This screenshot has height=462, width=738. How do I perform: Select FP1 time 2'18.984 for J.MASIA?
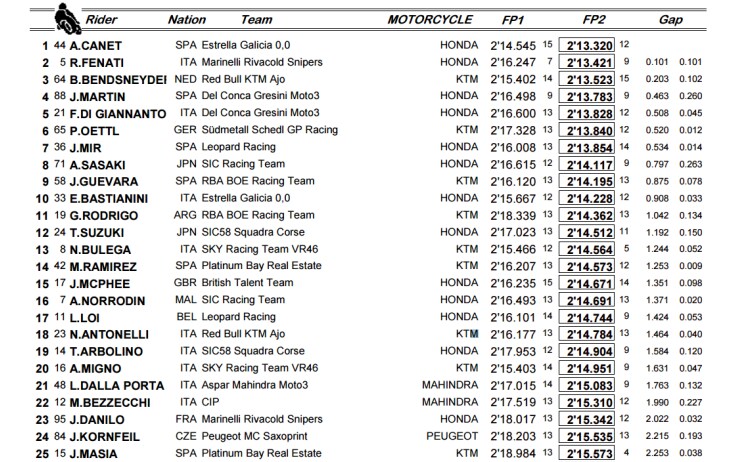point(513,454)
